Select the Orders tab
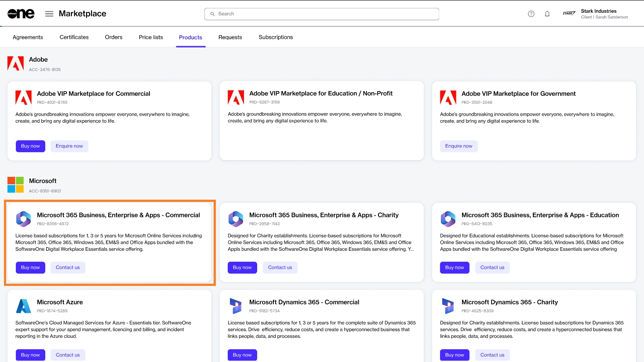 pos(113,37)
